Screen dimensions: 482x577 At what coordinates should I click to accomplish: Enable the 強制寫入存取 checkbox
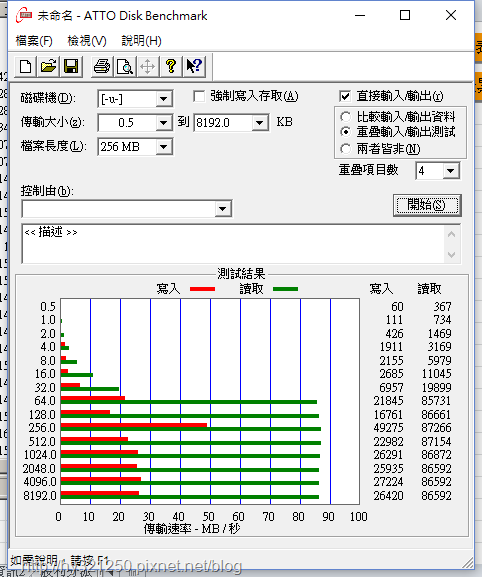pos(199,96)
